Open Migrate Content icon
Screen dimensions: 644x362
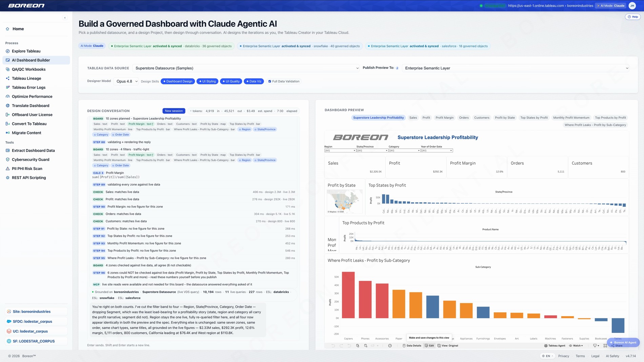7,133
